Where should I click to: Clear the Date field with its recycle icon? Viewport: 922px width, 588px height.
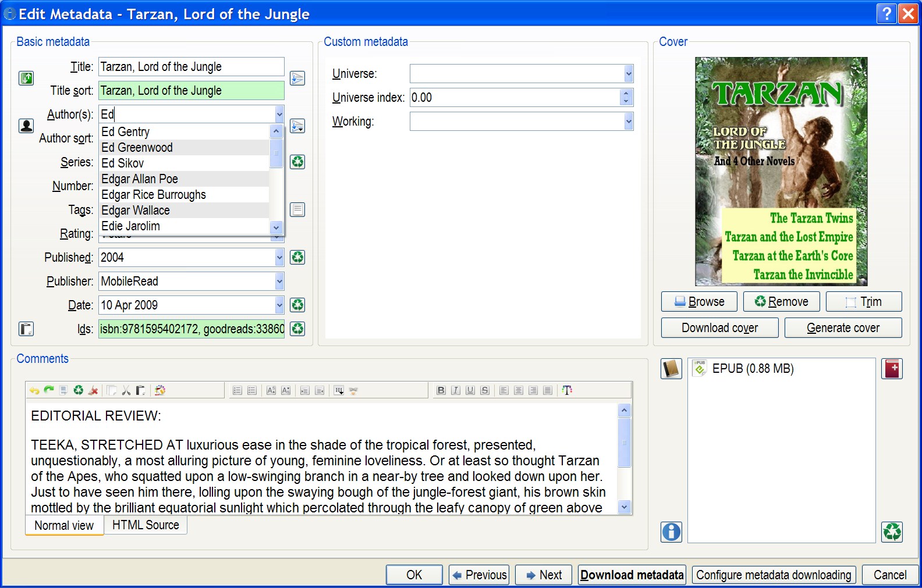click(x=297, y=305)
